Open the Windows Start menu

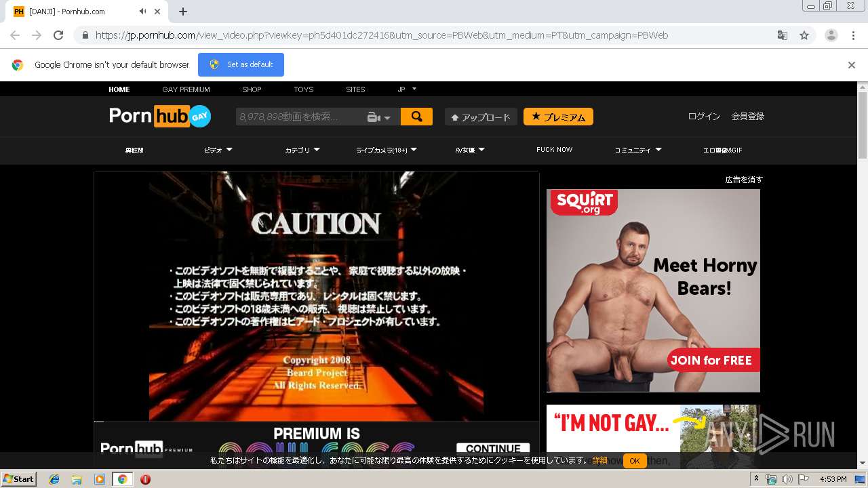pos(18,479)
